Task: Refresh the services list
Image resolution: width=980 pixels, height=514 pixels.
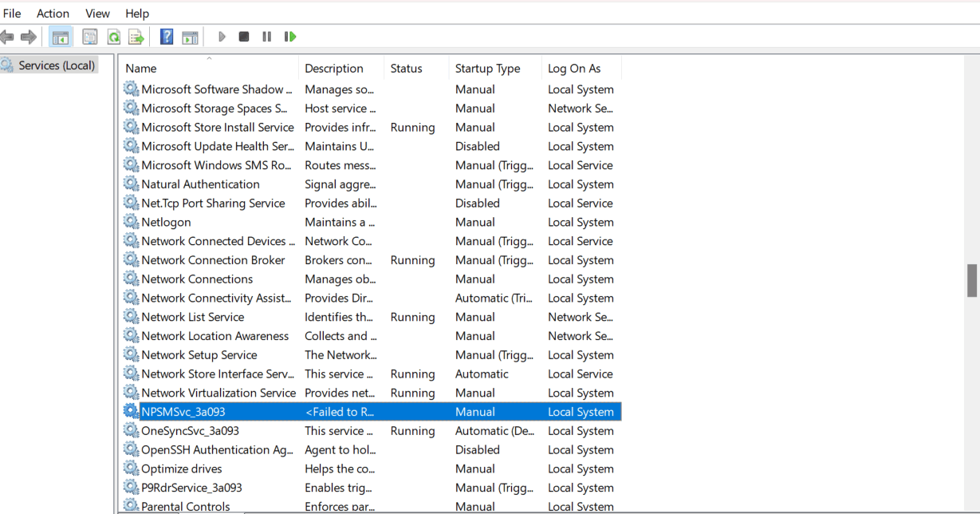Action: click(112, 36)
